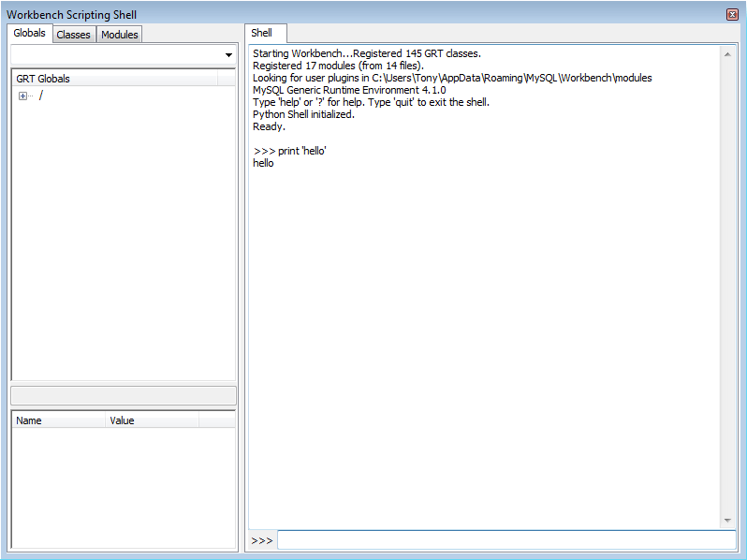Focus the shell command input field
This screenshot has width=747, height=560.
pyautogui.click(x=507, y=540)
